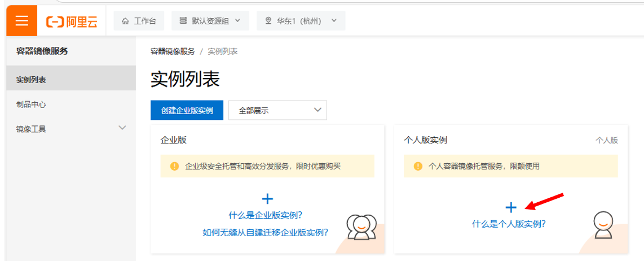Open the 全部展示 filter dropdown

click(x=277, y=110)
